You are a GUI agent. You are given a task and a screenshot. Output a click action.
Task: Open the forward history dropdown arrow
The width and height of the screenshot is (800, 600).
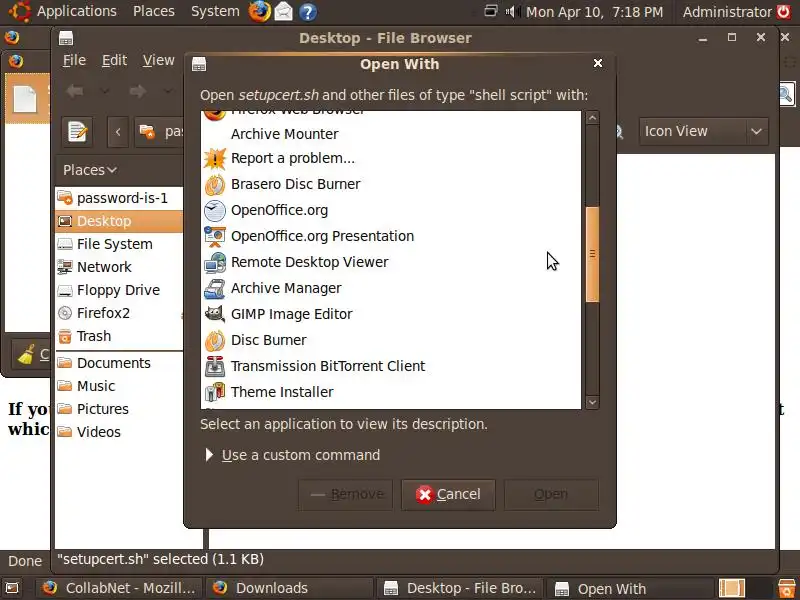(x=167, y=91)
